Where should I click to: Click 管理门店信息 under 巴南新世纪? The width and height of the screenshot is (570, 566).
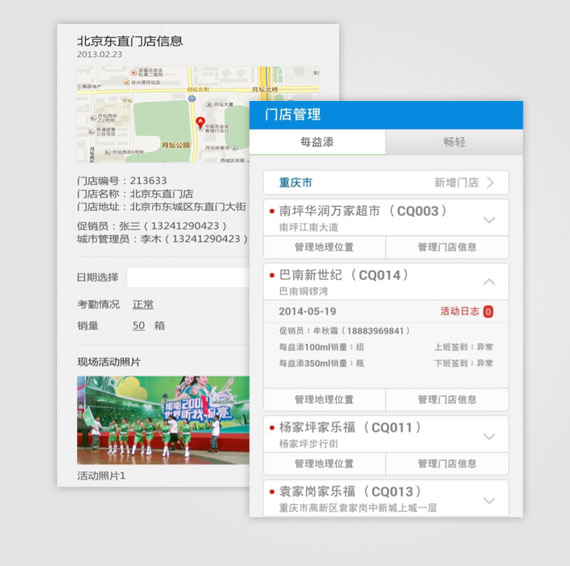(x=447, y=400)
